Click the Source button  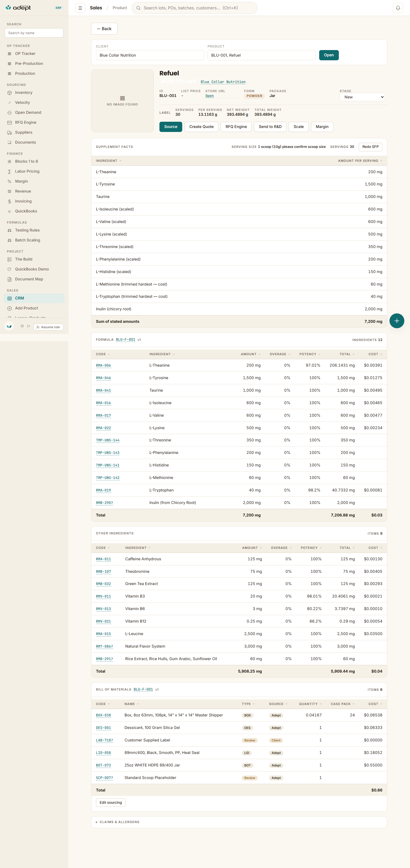pyautogui.click(x=171, y=127)
